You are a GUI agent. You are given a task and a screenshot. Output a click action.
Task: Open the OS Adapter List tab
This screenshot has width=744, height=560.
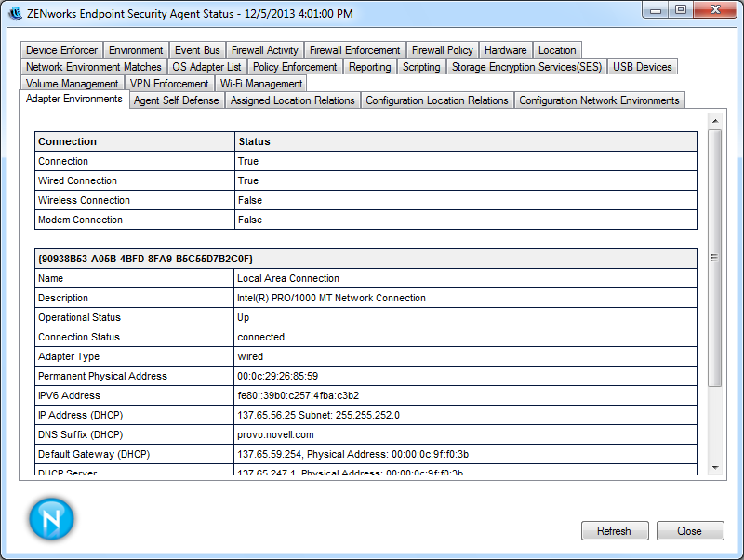(x=206, y=67)
